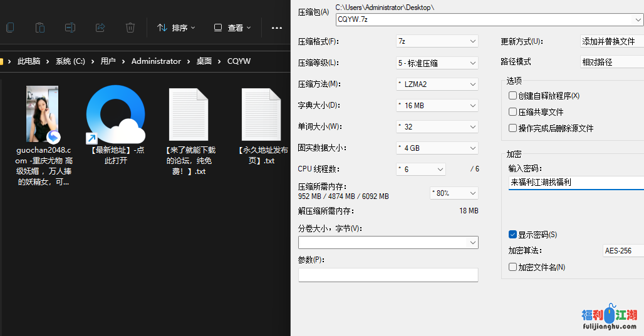The width and height of the screenshot is (644, 336).
Task: Click the share icon in Explorer toolbar
Action: click(100, 28)
